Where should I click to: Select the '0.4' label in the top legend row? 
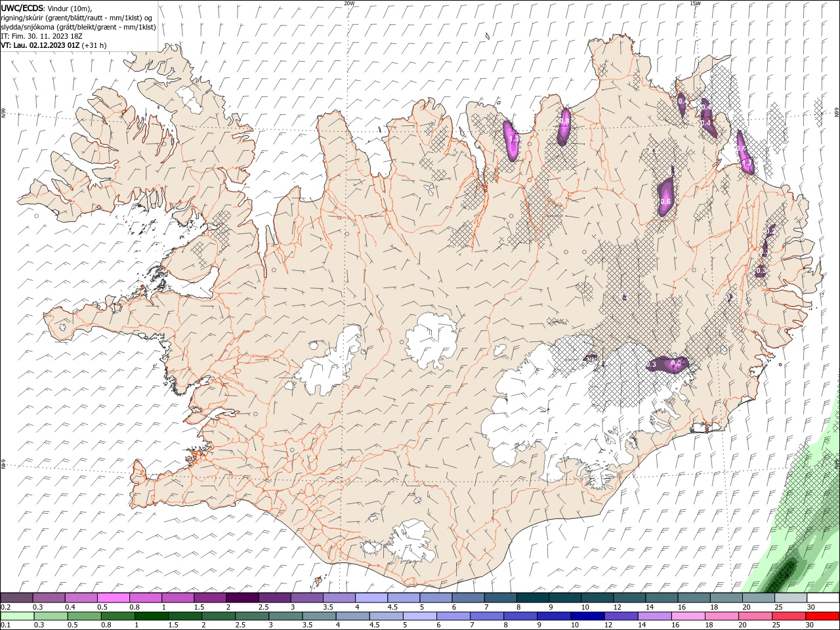[70, 607]
